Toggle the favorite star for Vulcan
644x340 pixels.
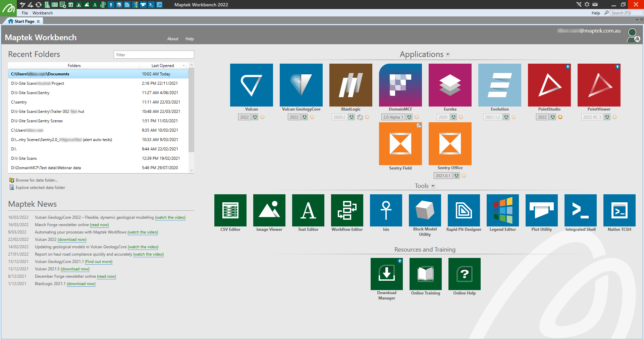click(x=262, y=117)
